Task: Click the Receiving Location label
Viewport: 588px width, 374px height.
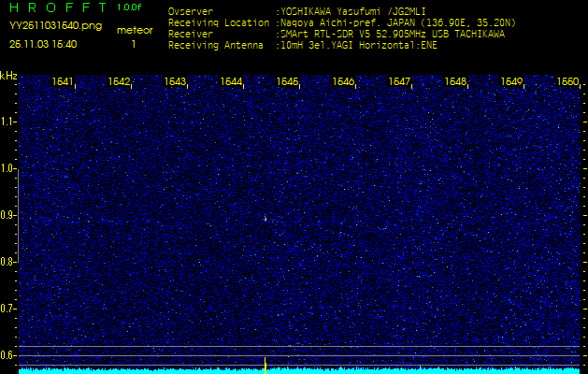Action: 219,23
